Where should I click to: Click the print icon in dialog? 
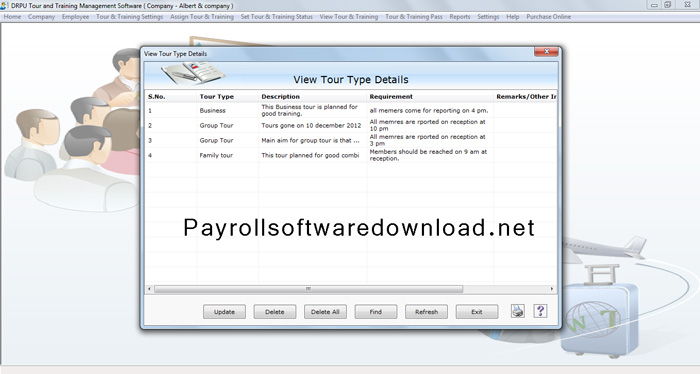click(x=517, y=311)
